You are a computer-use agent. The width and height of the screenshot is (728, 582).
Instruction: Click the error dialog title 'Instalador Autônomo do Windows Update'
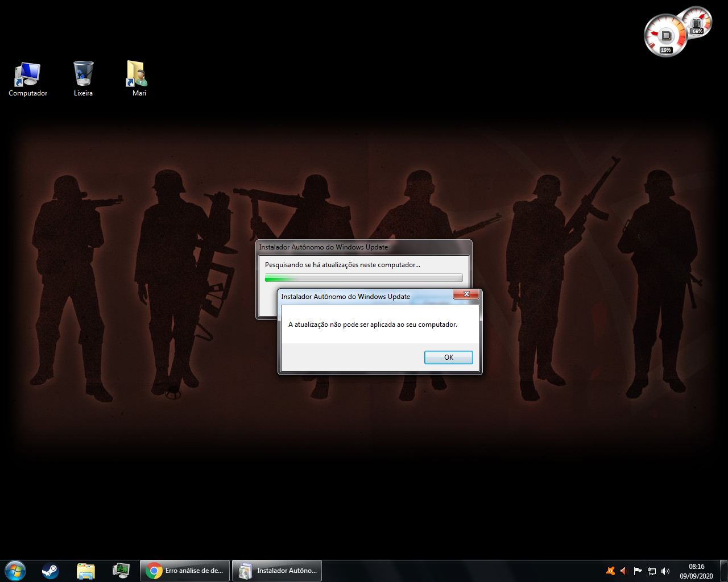[345, 297]
